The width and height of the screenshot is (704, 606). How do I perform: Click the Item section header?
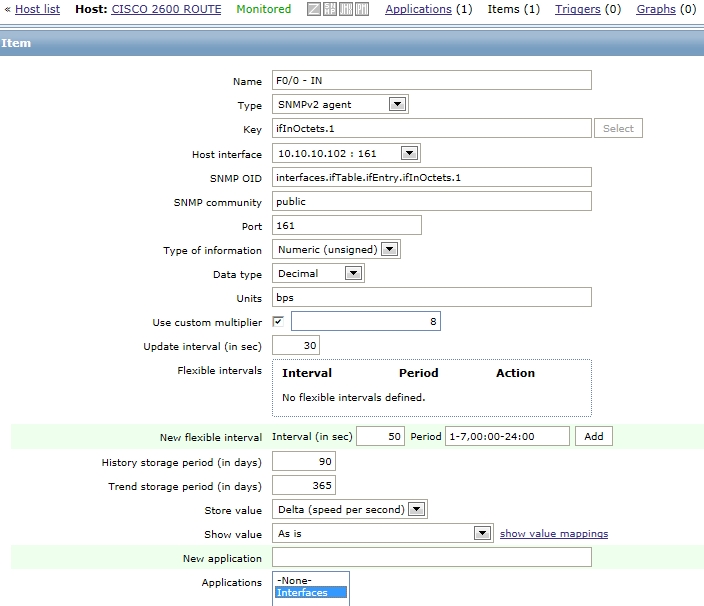tap(352, 43)
